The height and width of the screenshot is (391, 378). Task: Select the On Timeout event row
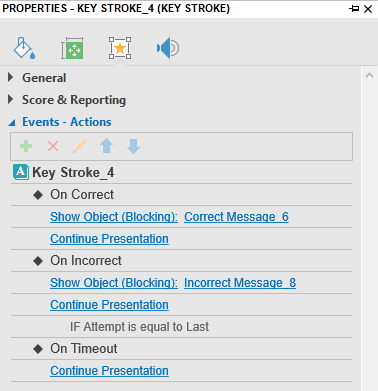click(x=181, y=349)
